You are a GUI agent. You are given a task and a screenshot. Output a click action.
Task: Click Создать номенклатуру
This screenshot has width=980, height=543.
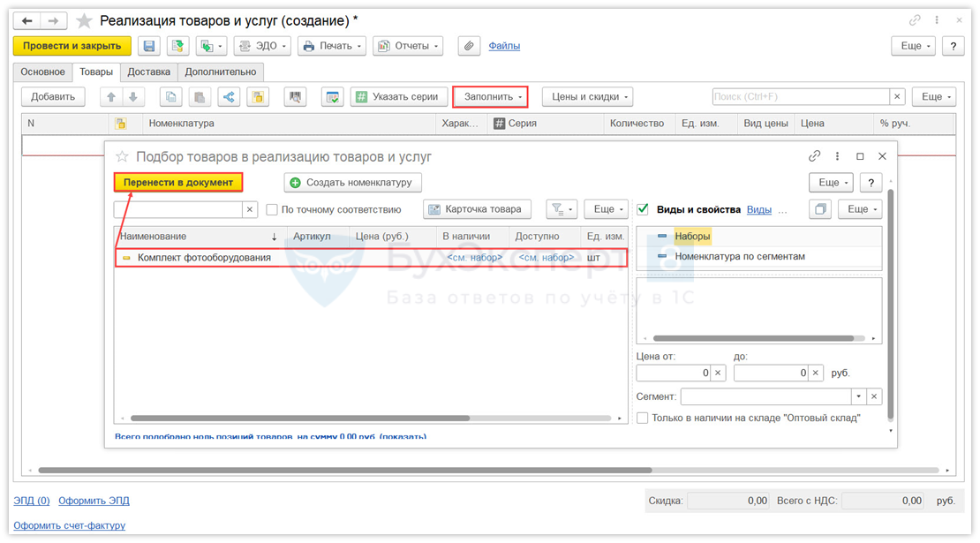click(353, 183)
